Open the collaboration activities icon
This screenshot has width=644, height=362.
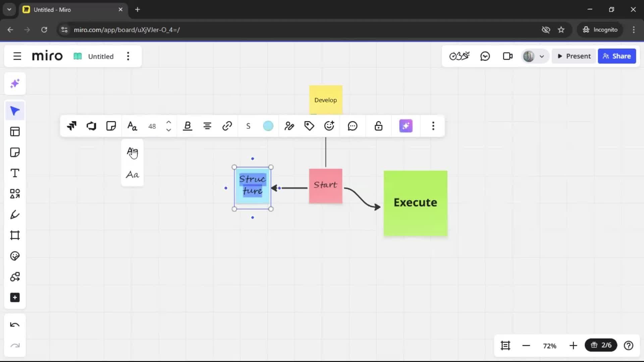coord(459,56)
